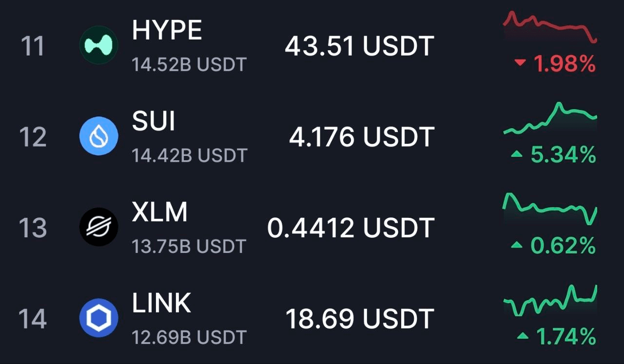The width and height of the screenshot is (624, 364).
Task: Select the XLM Stellar logo icon
Action: tap(99, 227)
